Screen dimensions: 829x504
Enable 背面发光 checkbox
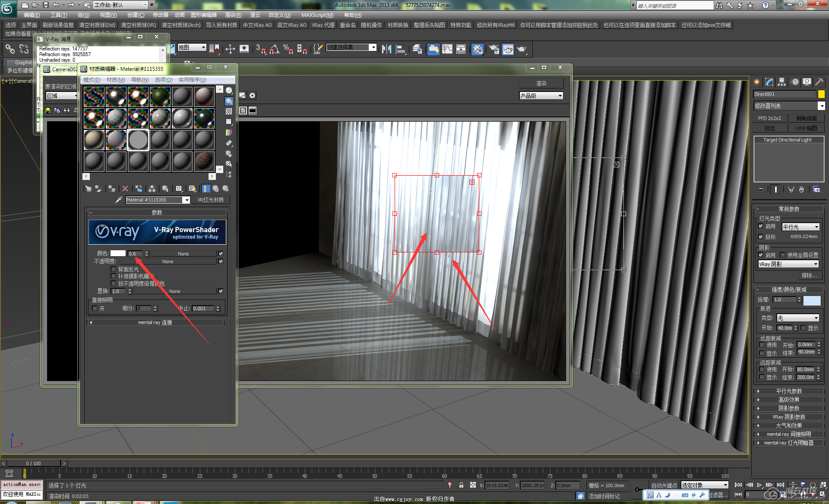pos(113,269)
